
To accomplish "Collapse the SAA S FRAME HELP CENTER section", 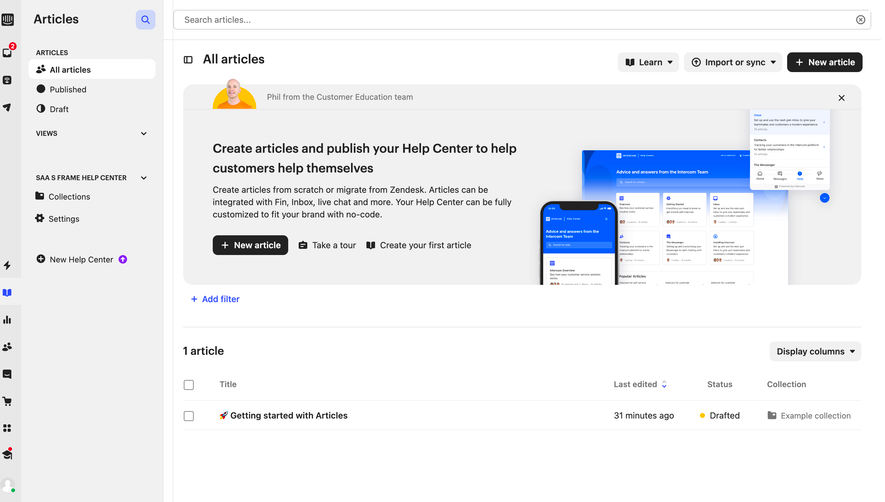I will 143,178.
